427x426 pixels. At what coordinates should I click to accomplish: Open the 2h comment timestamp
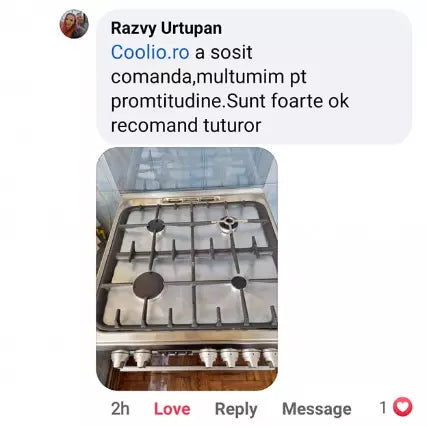(120, 409)
